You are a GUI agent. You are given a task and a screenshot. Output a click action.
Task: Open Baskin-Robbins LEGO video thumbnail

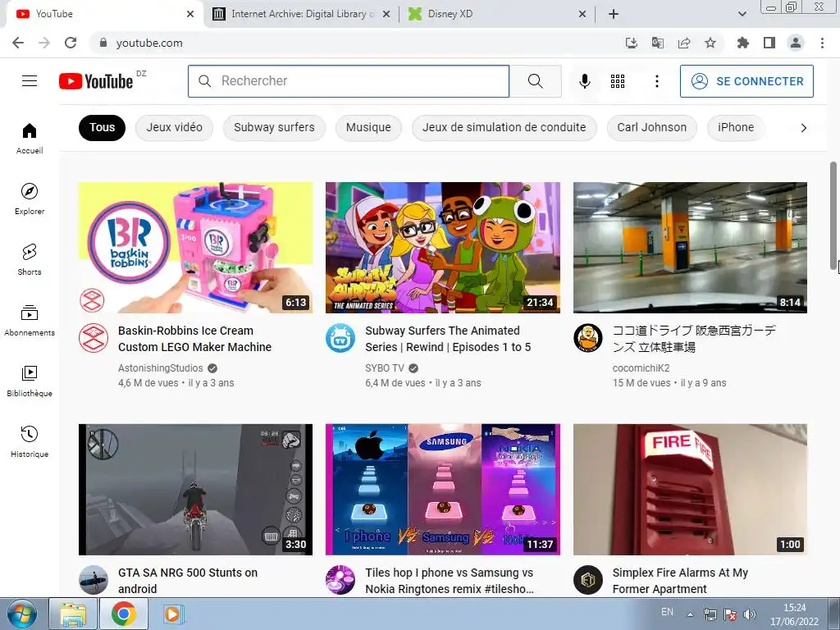[x=195, y=248]
